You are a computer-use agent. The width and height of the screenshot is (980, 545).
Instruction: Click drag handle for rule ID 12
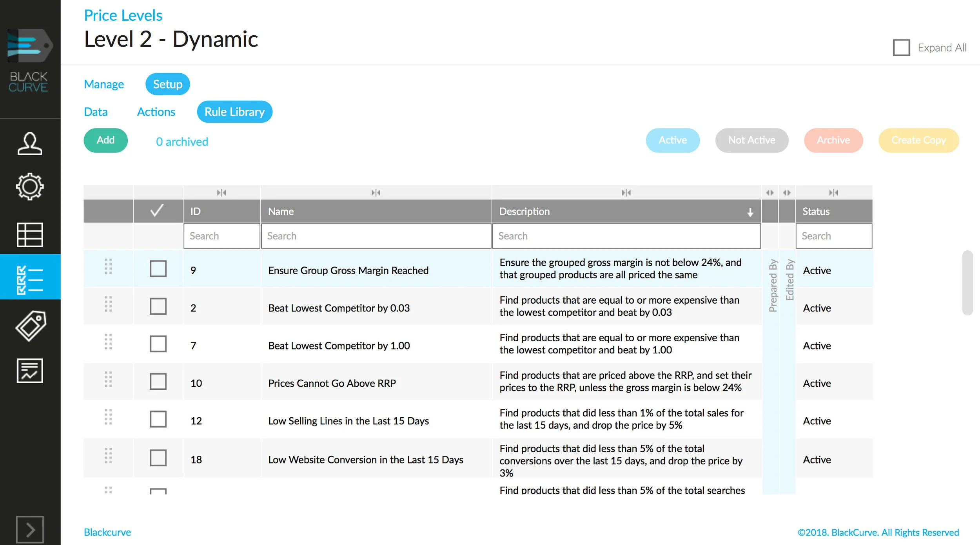(x=108, y=416)
